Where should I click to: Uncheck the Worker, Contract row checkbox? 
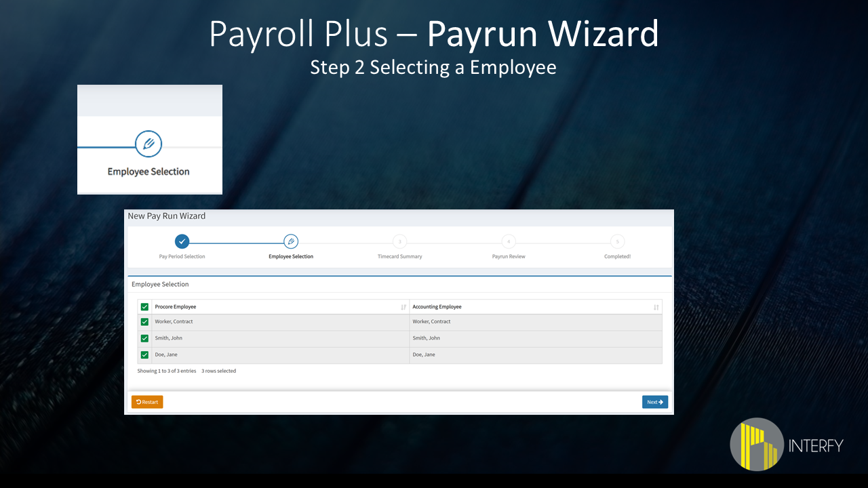144,322
